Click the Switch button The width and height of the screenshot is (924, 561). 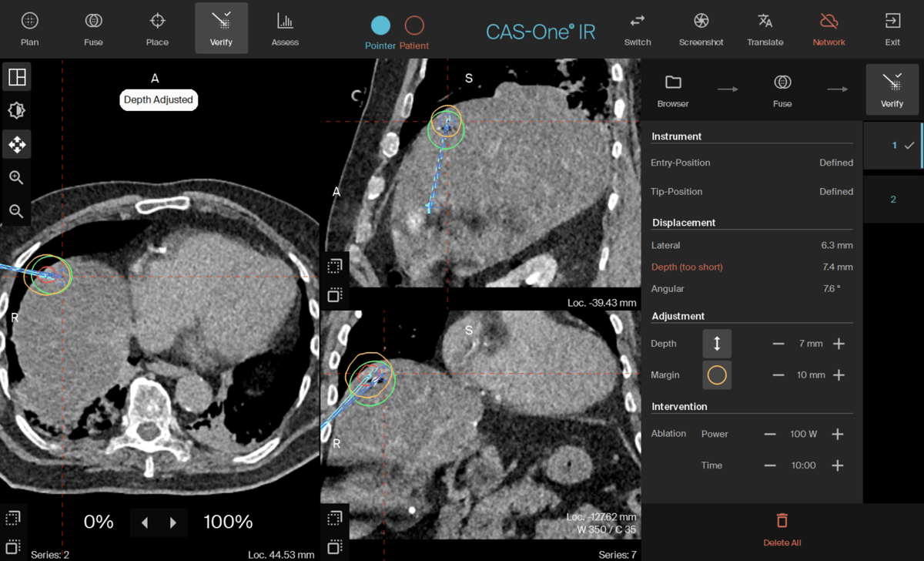638,29
